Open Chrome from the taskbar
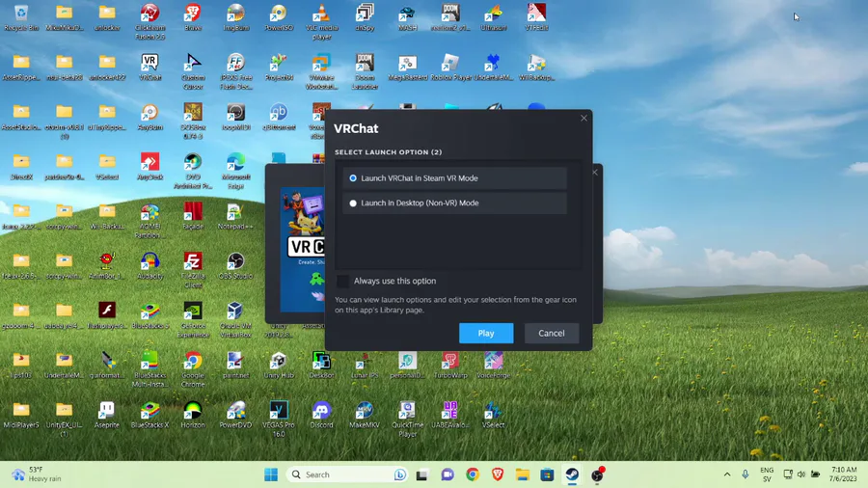This screenshot has width=868, height=488. [473, 474]
